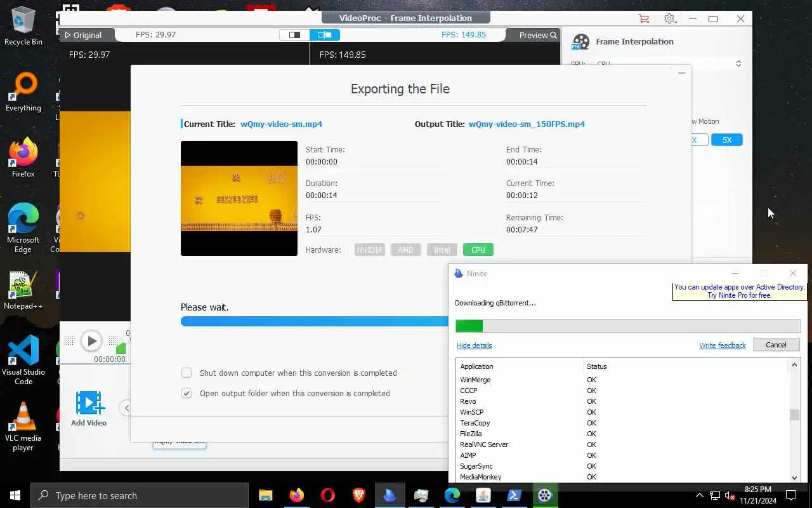Click the Application column header
Viewport: 812px width, 508px height.
520,366
